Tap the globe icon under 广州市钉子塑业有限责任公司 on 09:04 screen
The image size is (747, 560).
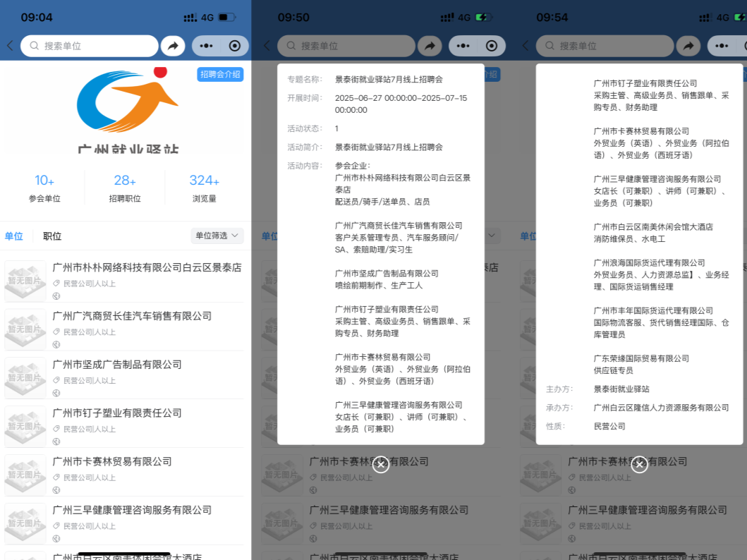(x=56, y=442)
